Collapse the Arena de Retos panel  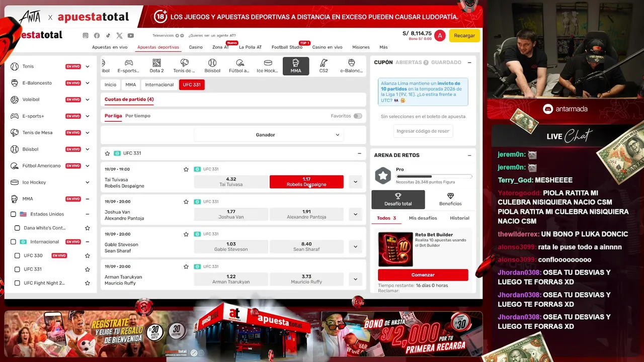[x=469, y=155]
